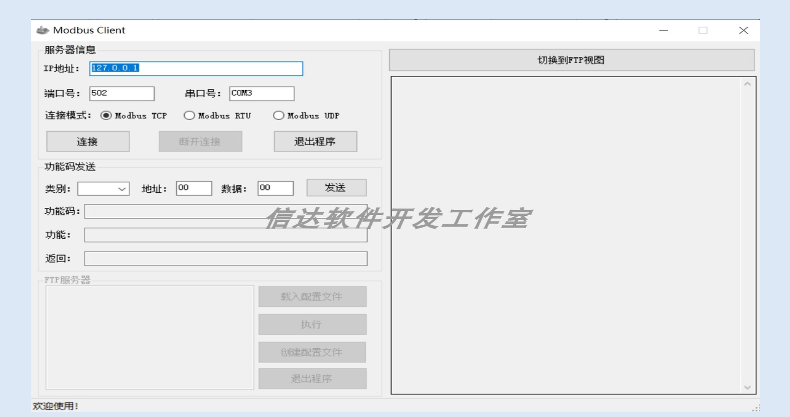
Task: Click the 地址 input field
Action: tap(194, 188)
